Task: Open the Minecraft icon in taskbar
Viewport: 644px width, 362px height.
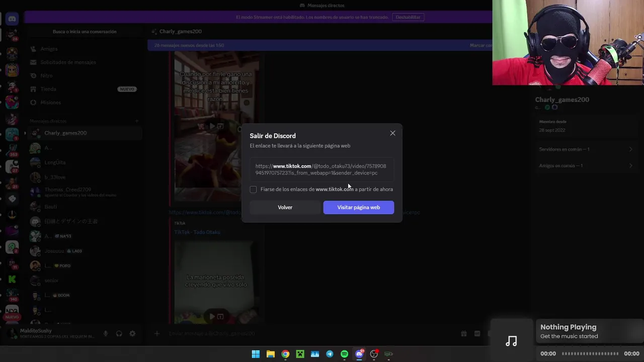Action: click(300, 354)
